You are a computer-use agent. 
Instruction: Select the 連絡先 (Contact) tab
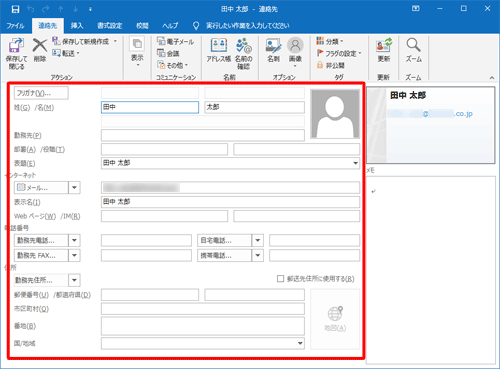tap(47, 26)
